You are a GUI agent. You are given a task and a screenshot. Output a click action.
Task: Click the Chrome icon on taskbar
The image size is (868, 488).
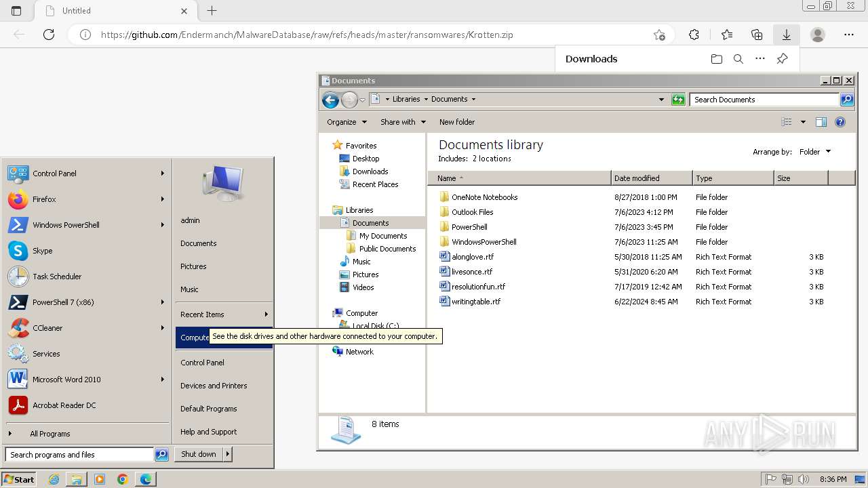(123, 479)
